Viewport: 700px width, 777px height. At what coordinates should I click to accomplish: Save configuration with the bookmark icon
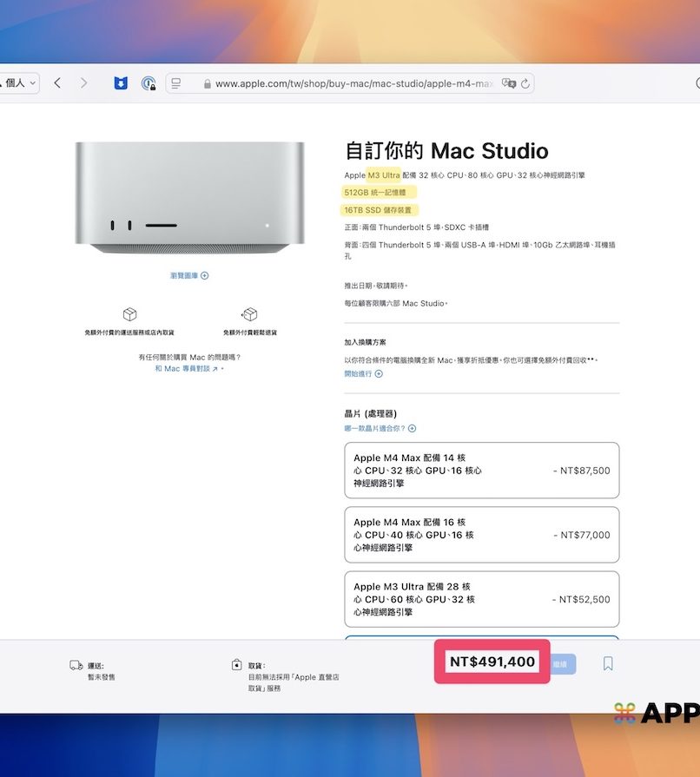(608, 663)
